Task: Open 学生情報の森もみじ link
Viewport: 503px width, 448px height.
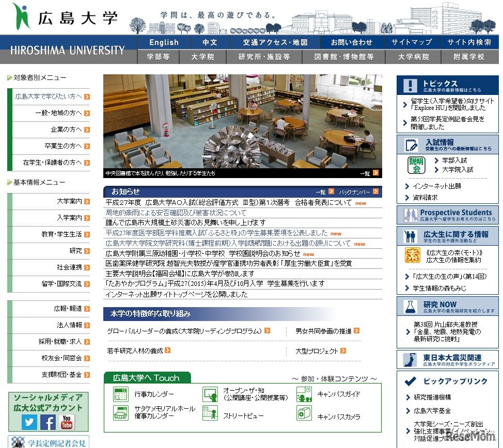Action: click(x=439, y=289)
